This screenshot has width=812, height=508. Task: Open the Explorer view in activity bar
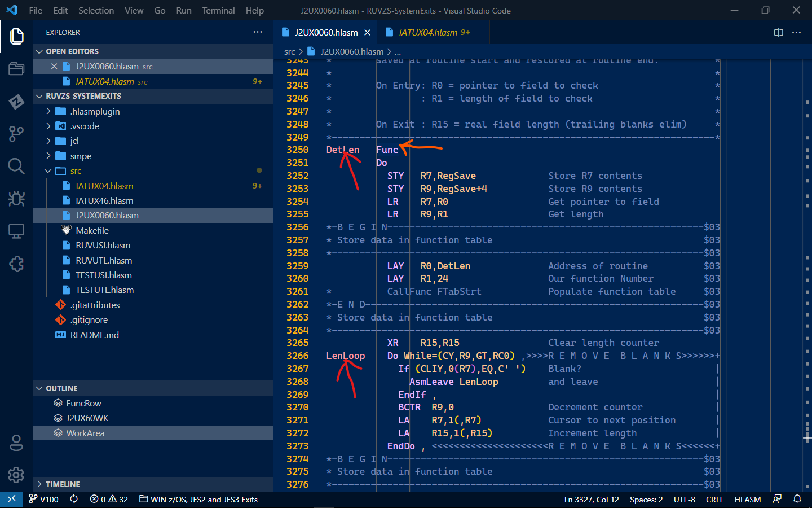click(16, 37)
